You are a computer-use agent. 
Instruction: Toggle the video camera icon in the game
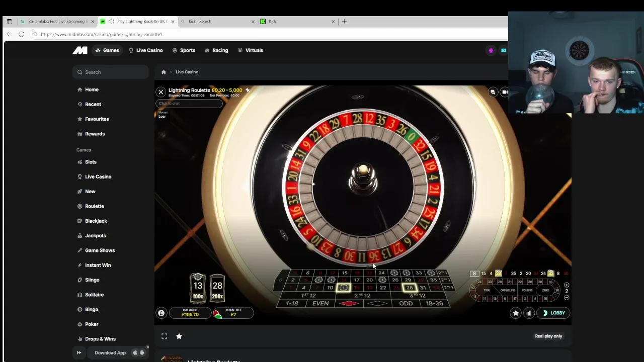[x=505, y=92]
